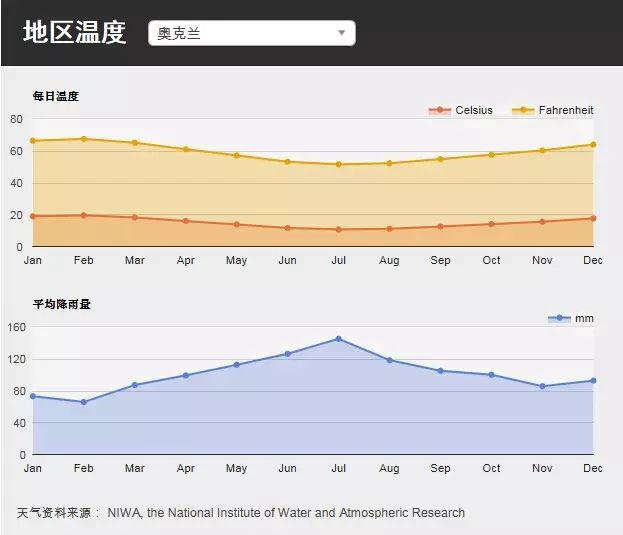Select the Fahrenheit data point for Dec
The height and width of the screenshot is (535, 623).
tap(593, 145)
